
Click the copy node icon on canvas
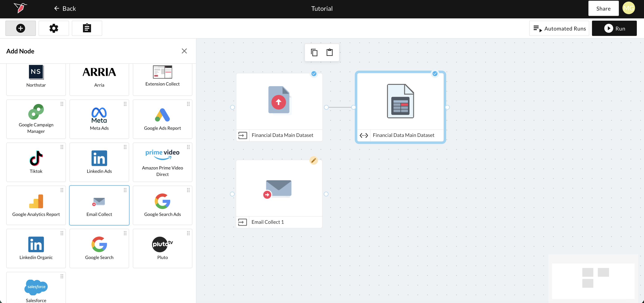pos(314,53)
